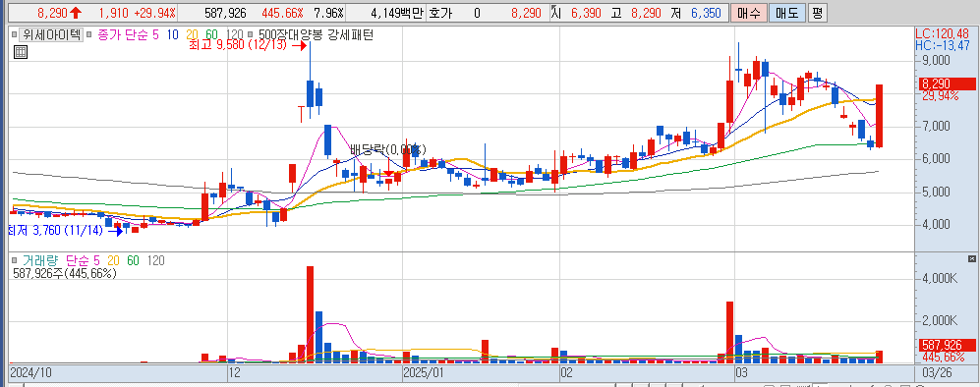
Task: Click the 445.66% volume ratio in header
Action: coord(282,13)
